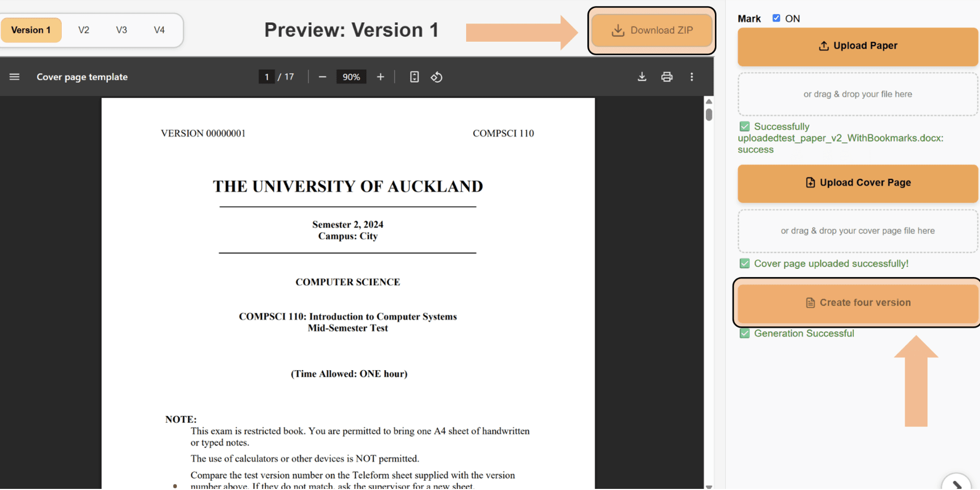Switch to the V2 tab

coord(83,30)
